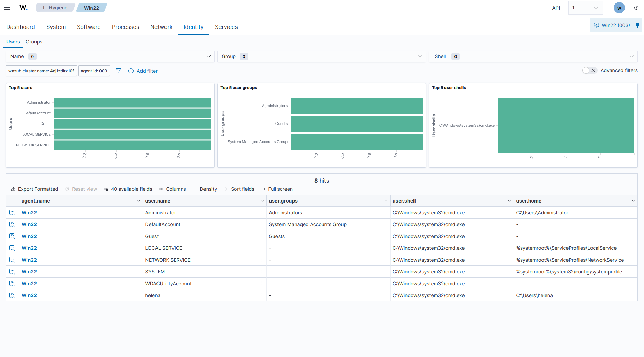644x357 pixels.
Task: Inspect document details for NETWORK SERVICE row
Action: [12, 260]
